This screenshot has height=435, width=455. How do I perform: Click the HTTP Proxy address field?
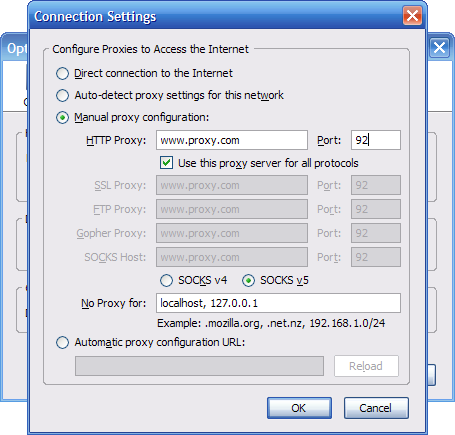coord(232,140)
